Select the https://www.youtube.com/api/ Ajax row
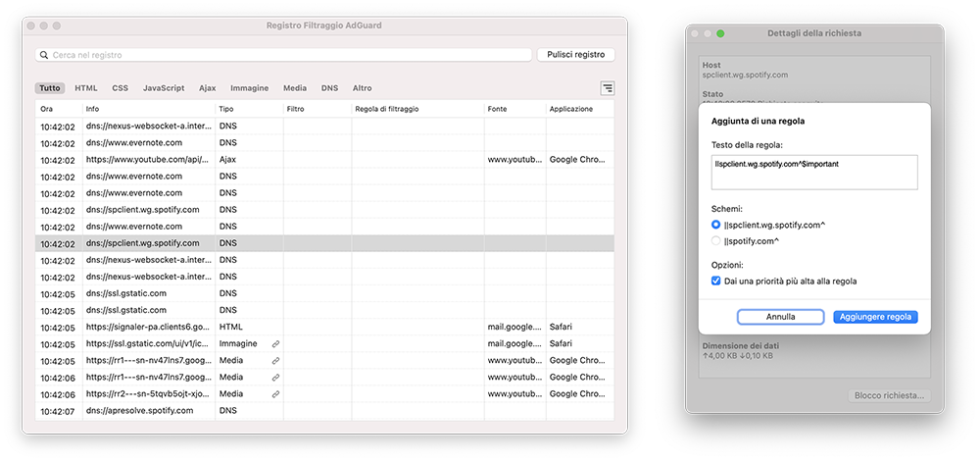980x461 pixels. pos(324,160)
